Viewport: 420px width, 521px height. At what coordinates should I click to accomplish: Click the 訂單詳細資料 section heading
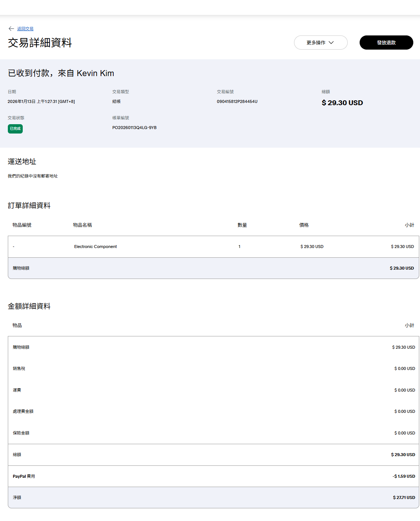tap(29, 205)
